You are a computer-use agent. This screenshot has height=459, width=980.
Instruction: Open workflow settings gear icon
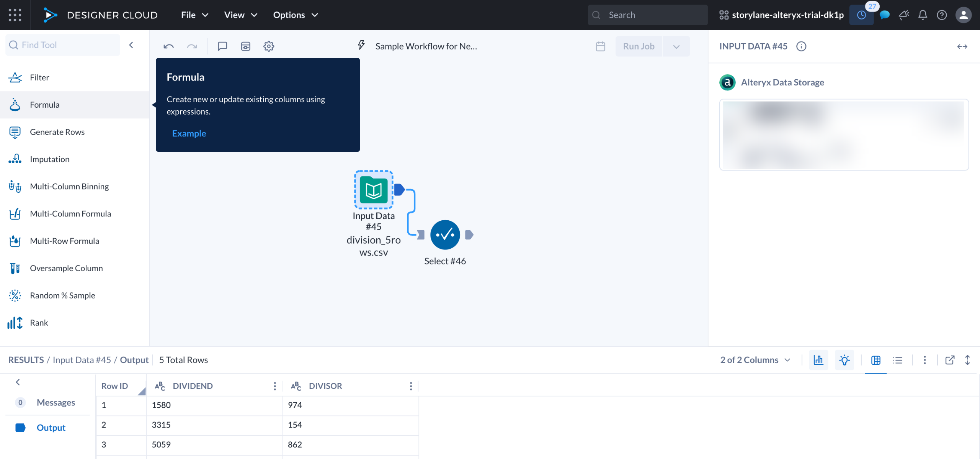click(269, 46)
